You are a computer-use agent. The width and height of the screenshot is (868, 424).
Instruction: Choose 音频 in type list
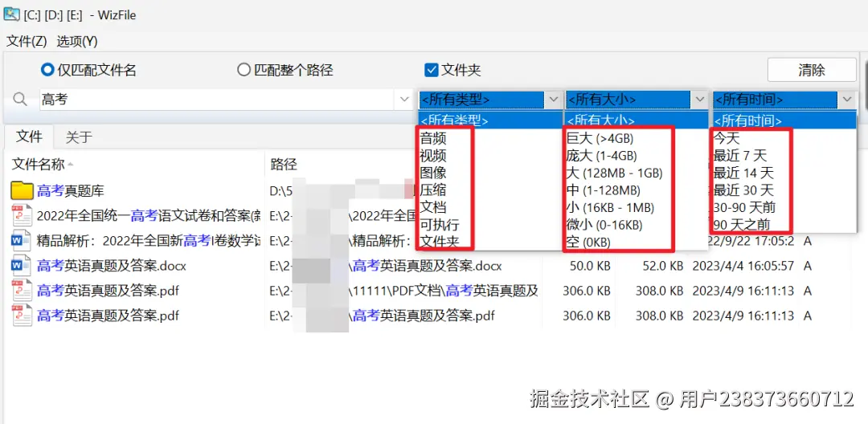pos(433,138)
